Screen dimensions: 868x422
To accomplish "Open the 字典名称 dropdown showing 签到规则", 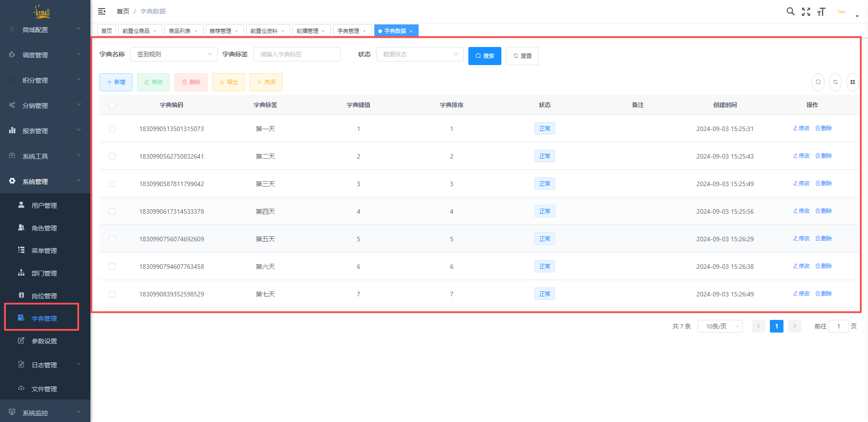I will tap(174, 54).
